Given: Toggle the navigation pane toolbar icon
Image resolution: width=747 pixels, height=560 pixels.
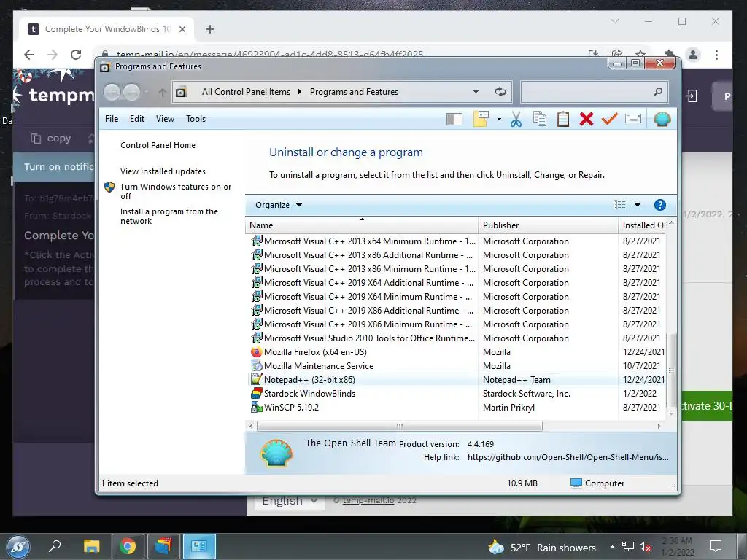Looking at the screenshot, I should [x=454, y=119].
